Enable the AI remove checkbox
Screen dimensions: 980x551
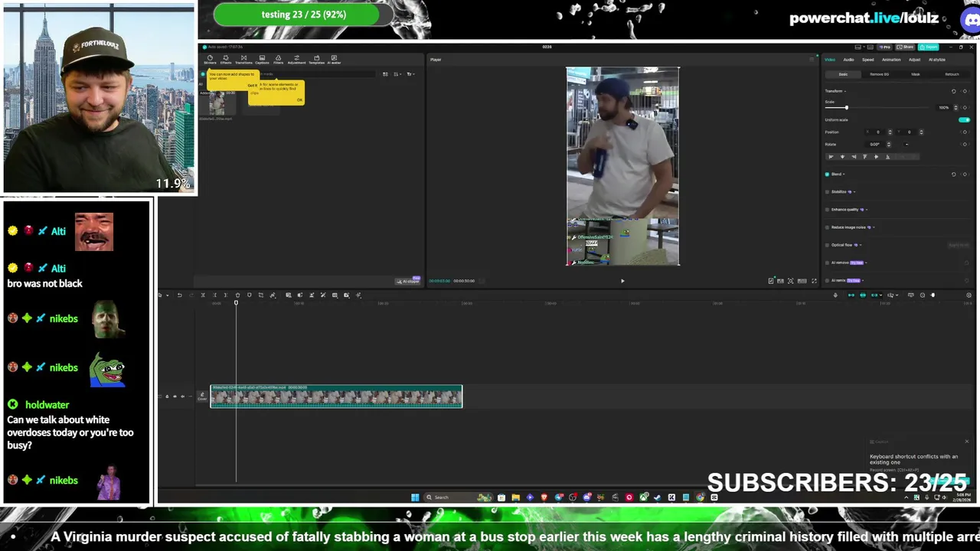click(x=827, y=262)
